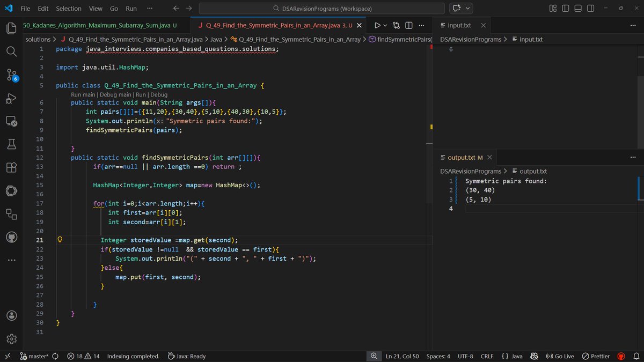This screenshot has height=362, width=644.
Task: Split the editor right
Action: [408, 25]
